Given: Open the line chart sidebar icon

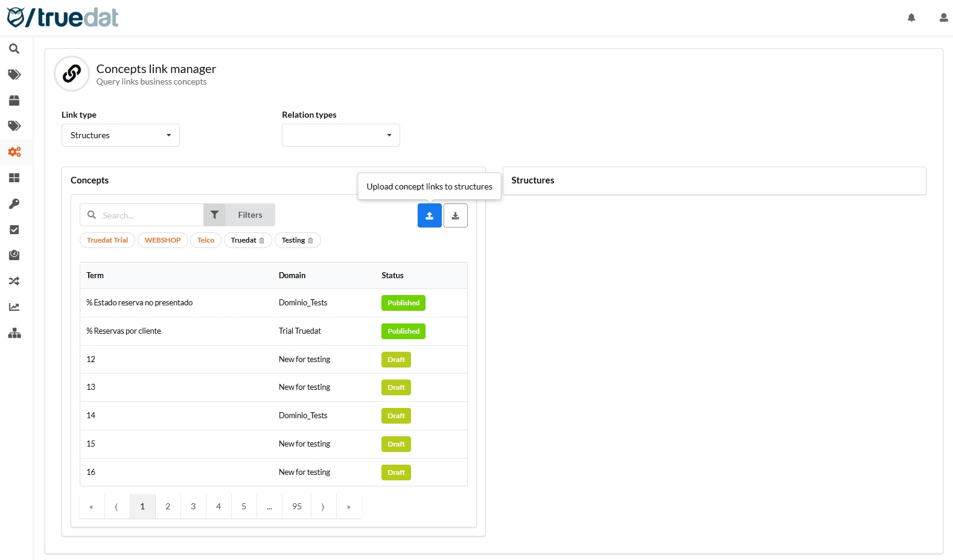Looking at the screenshot, I should (14, 307).
